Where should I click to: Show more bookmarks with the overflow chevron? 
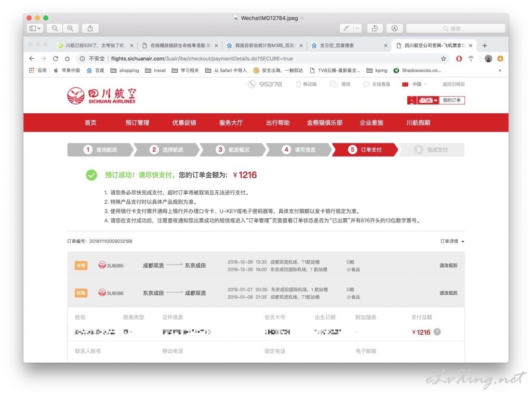500,71
